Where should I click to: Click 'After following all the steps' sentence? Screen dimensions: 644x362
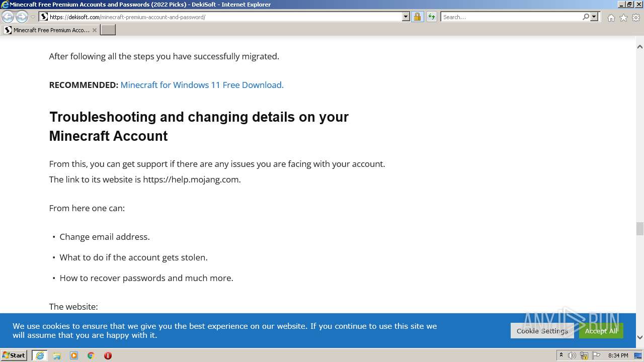tap(164, 56)
